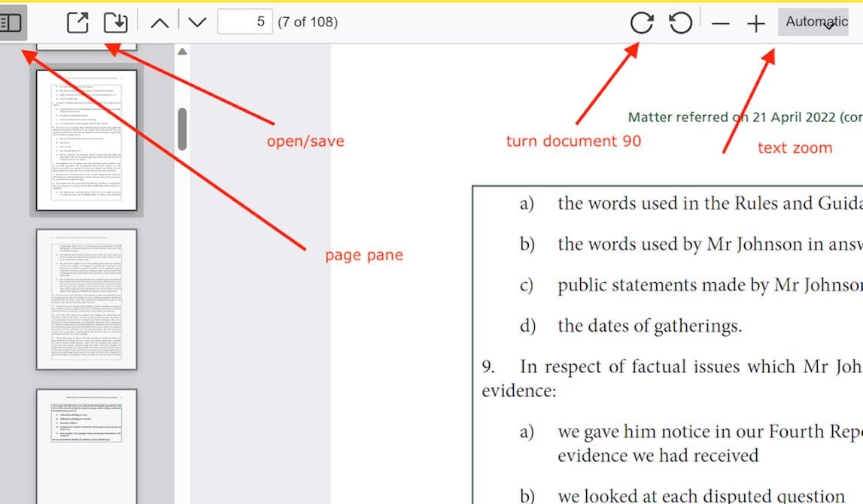
Task: Zoom out with the minus icon
Action: 720,23
